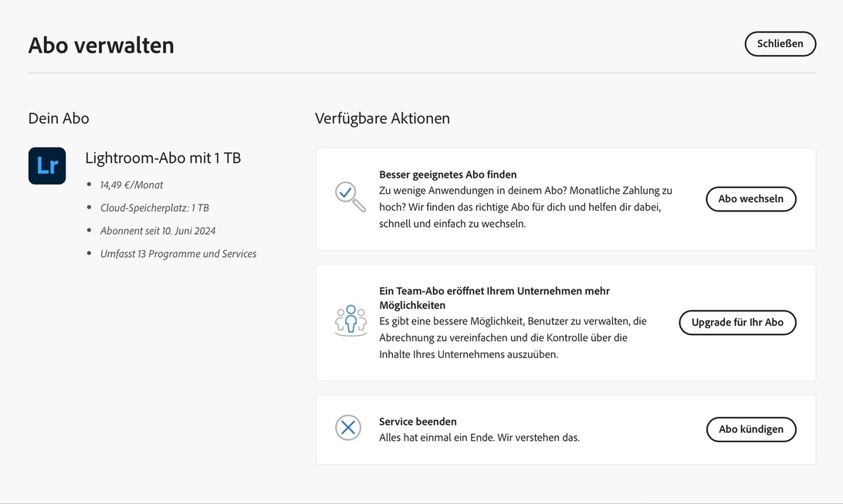Image resolution: width=843 pixels, height=504 pixels.
Task: Click the Dein Abo section heading
Action: pos(59,119)
